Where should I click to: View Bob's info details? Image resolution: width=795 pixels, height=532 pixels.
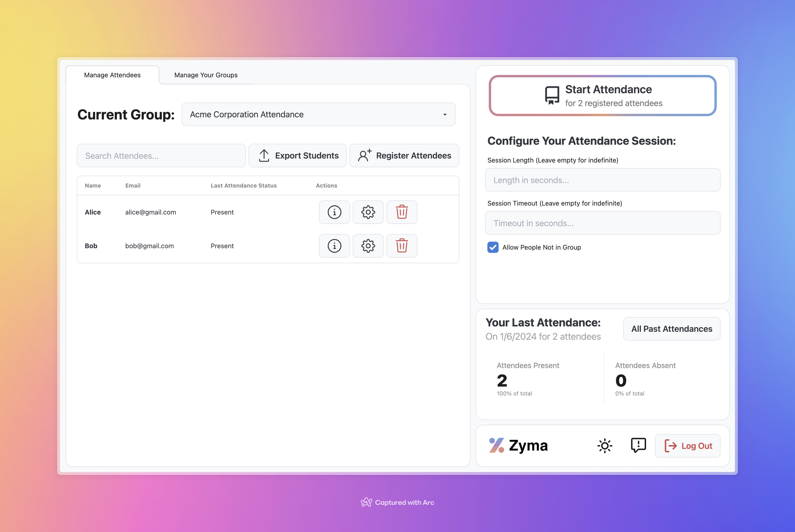pos(334,246)
